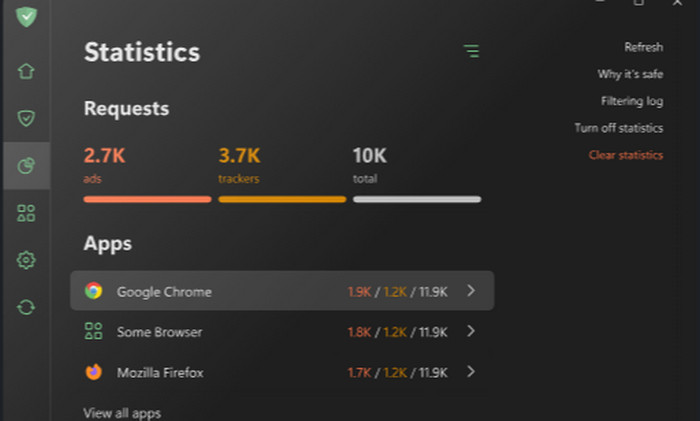The height and width of the screenshot is (421, 700).
Task: Open Settings gear in sidebar
Action: click(26, 260)
